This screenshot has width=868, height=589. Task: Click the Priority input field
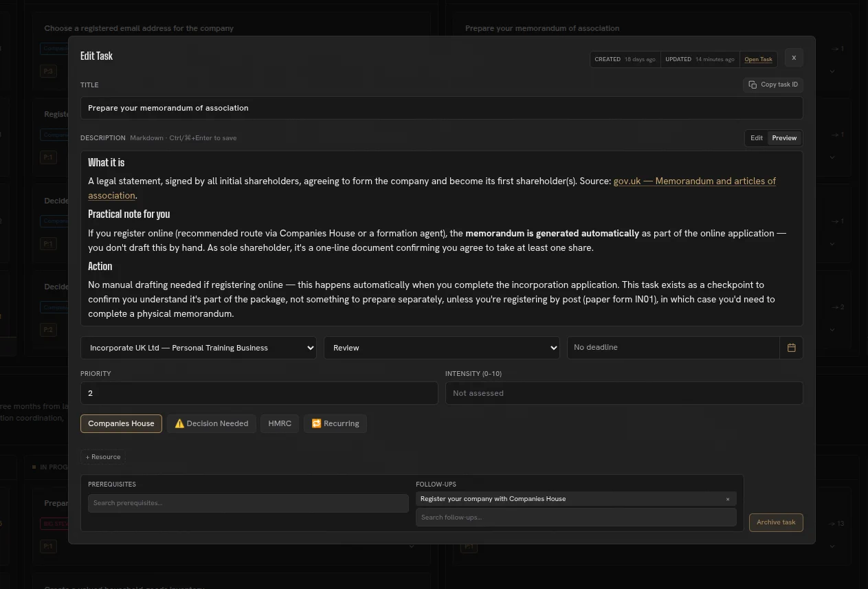259,393
